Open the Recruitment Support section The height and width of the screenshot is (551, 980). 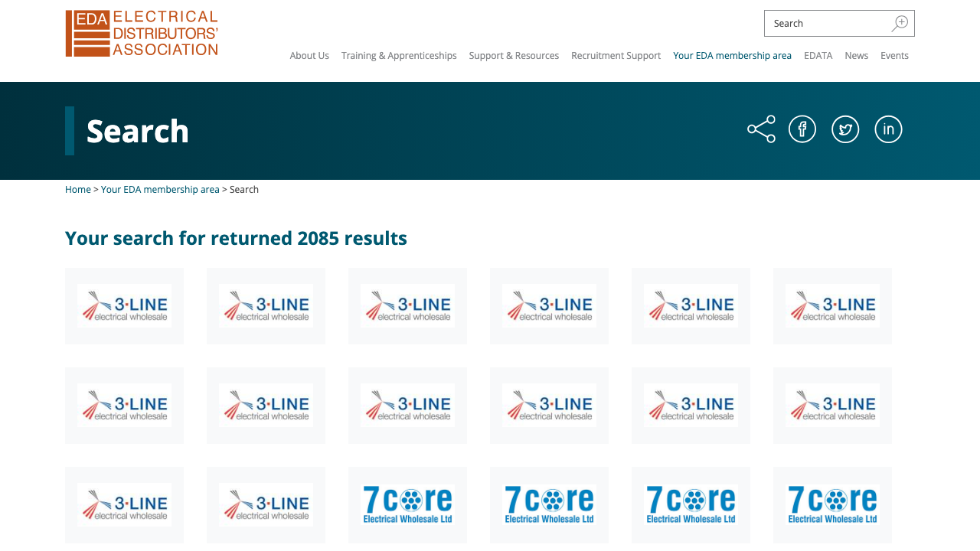click(x=616, y=54)
